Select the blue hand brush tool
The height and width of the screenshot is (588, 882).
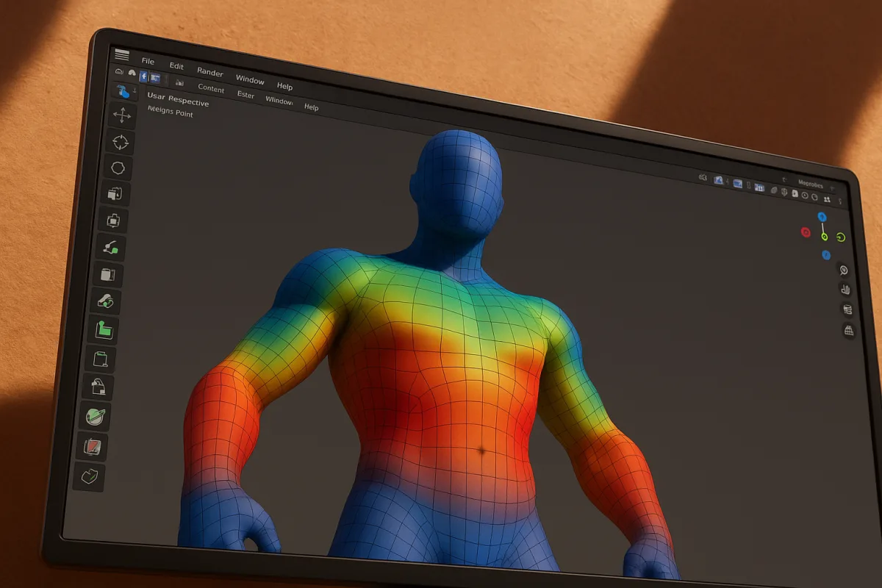coord(123,92)
